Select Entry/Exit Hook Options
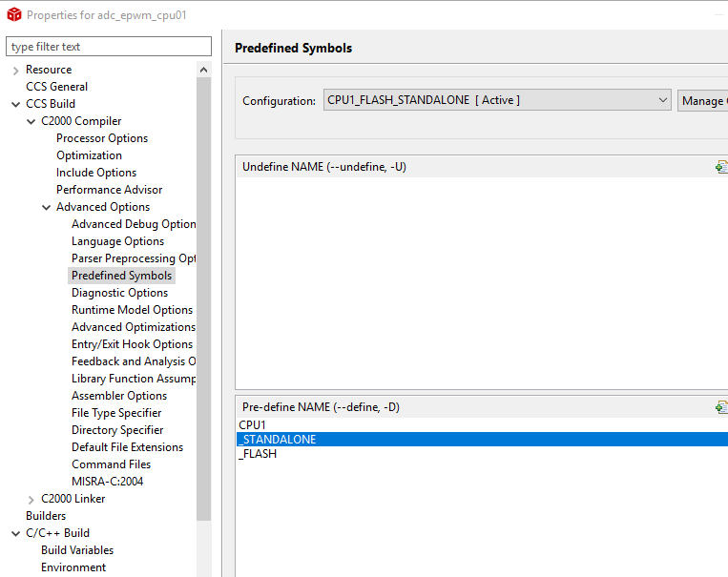 click(x=133, y=344)
